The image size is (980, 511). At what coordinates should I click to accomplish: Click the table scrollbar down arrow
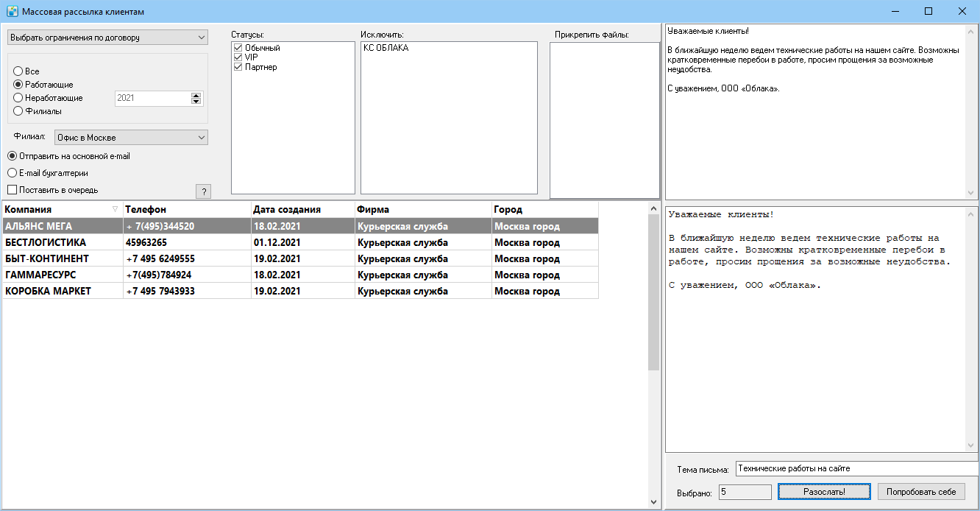pyautogui.click(x=654, y=502)
